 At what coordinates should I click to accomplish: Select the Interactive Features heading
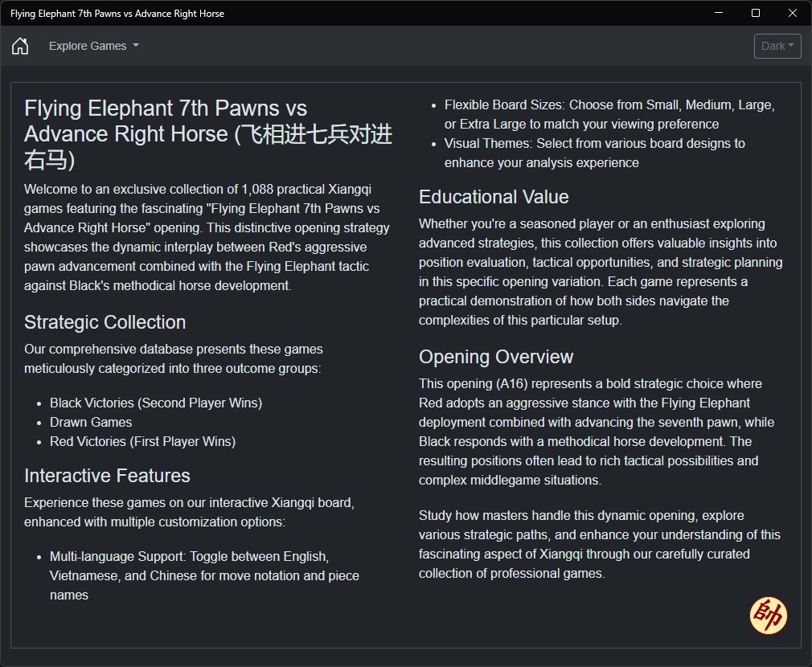pyautogui.click(x=107, y=476)
